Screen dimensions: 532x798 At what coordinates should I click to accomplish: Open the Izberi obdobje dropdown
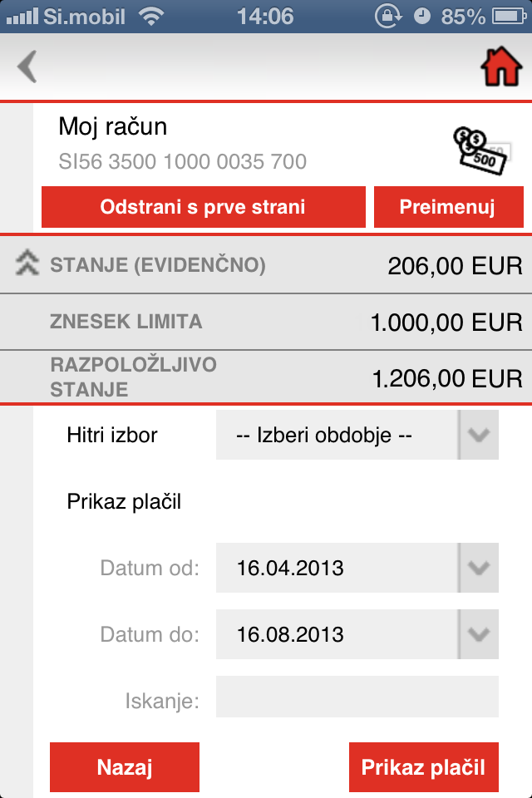(x=357, y=435)
